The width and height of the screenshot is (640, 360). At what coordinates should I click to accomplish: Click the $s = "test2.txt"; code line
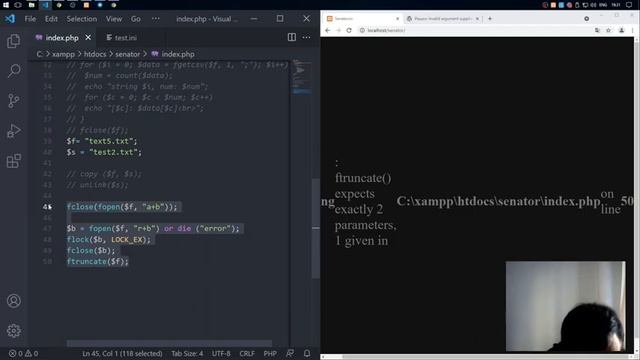click(104, 152)
